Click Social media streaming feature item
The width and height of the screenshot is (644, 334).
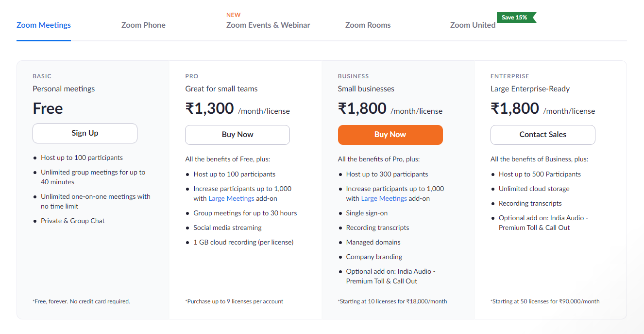pos(227,228)
